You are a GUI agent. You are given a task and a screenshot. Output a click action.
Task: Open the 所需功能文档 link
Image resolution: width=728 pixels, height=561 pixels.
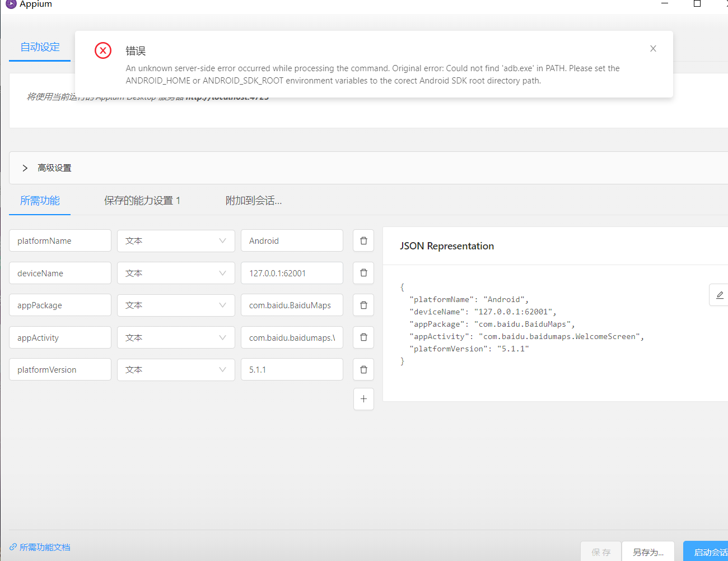40,547
